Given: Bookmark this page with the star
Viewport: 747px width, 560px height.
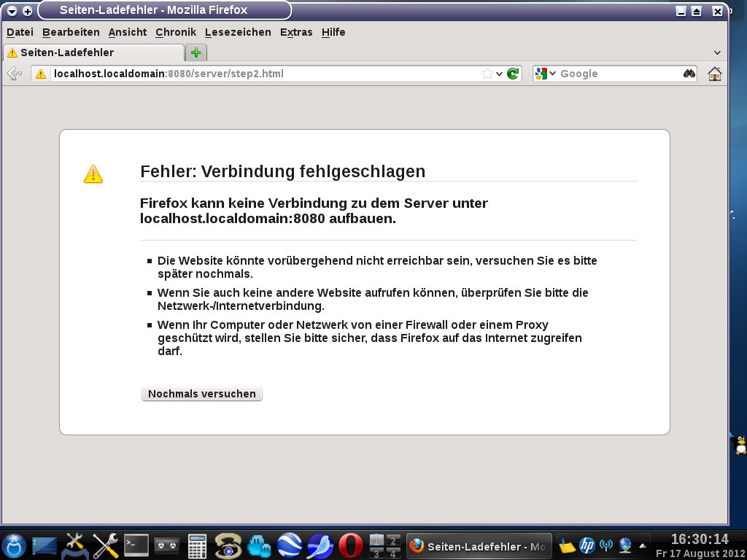Looking at the screenshot, I should pos(487,74).
